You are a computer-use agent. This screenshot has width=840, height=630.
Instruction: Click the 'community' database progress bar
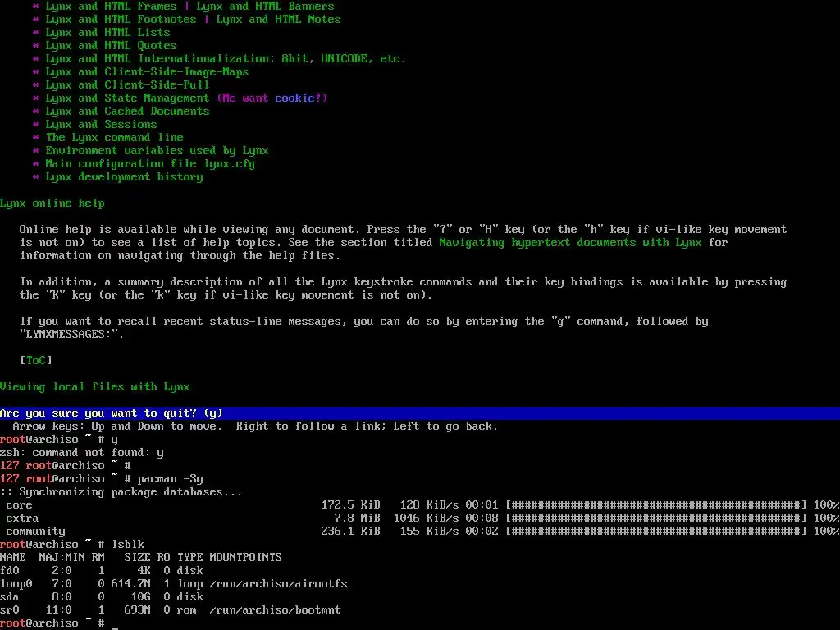[656, 532]
